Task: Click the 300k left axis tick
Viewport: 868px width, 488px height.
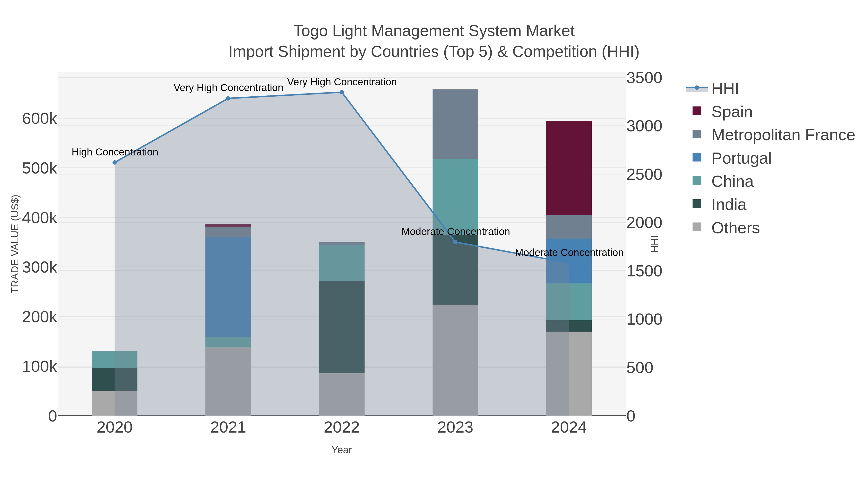Action: coord(40,267)
